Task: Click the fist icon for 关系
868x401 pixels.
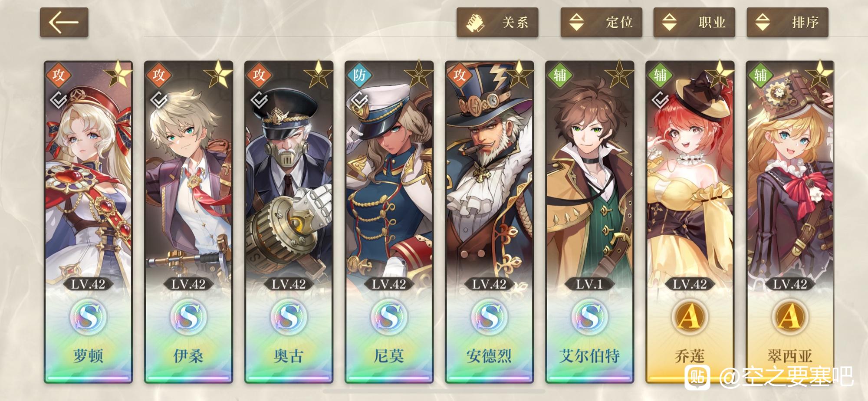Action: tap(475, 23)
